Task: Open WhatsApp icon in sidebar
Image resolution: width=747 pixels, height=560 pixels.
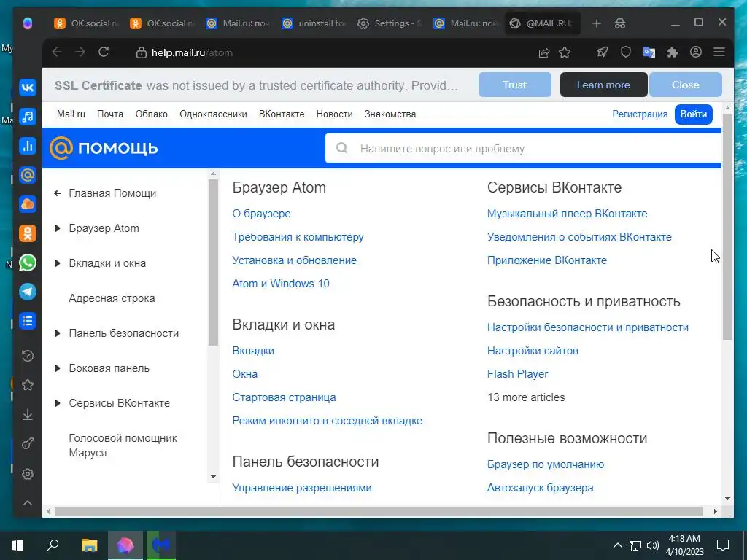Action: [x=28, y=262]
